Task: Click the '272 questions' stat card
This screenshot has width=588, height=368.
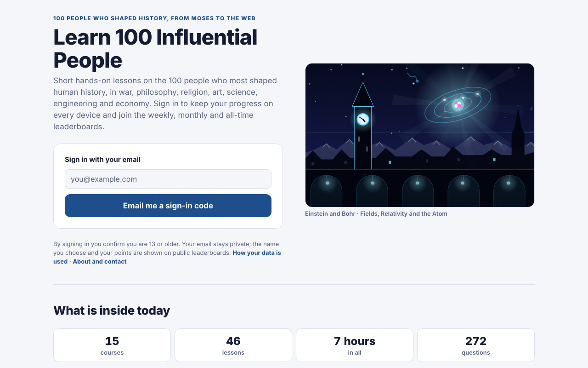Action: click(476, 345)
